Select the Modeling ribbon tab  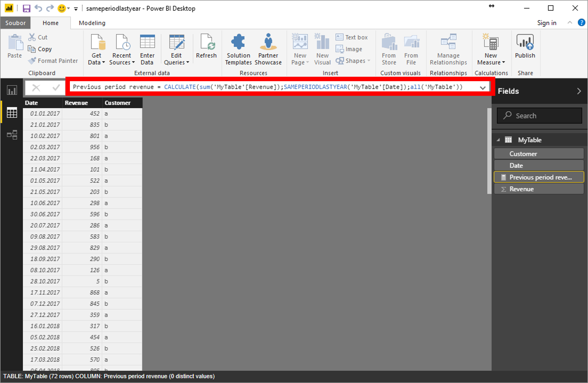[x=92, y=23]
